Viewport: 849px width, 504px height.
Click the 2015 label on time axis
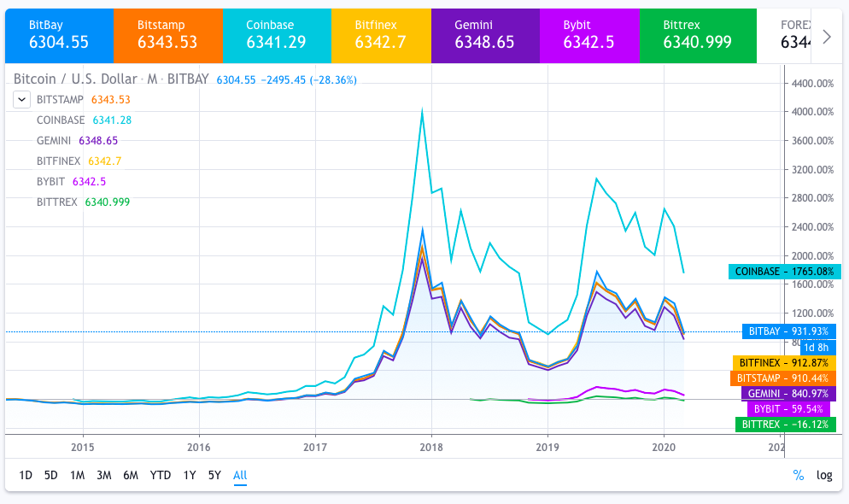(82, 447)
